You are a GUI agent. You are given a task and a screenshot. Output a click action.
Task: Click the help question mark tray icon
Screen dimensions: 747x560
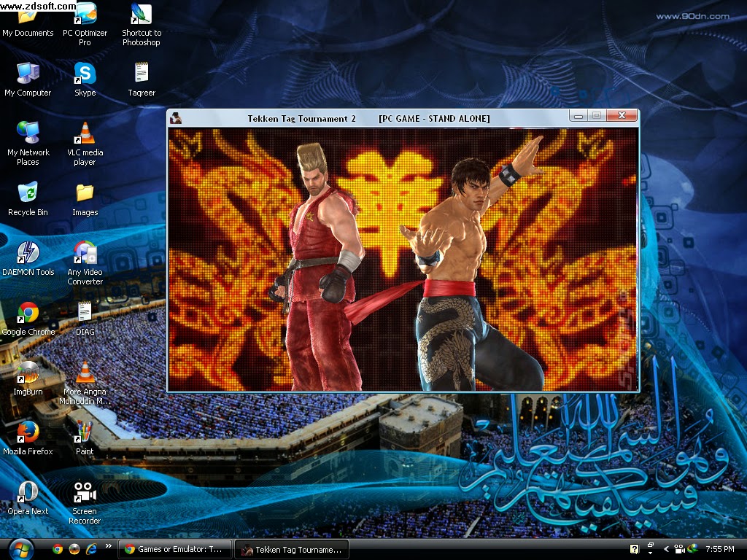click(634, 549)
